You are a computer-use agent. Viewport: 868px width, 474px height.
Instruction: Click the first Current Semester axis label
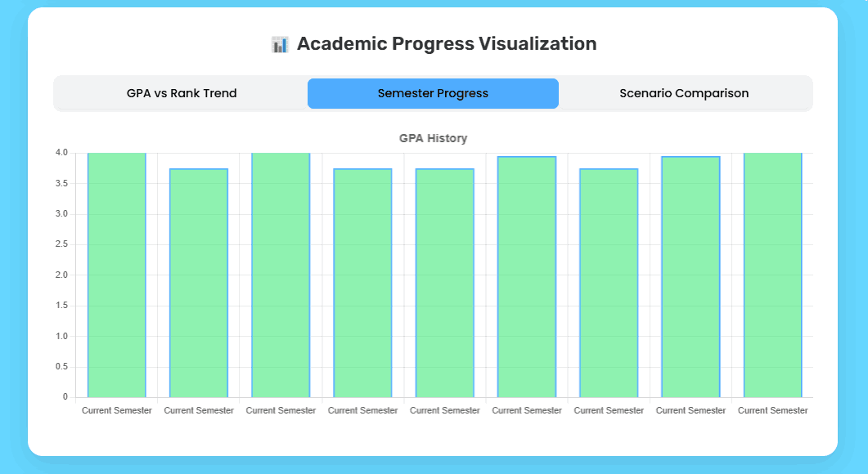point(116,410)
